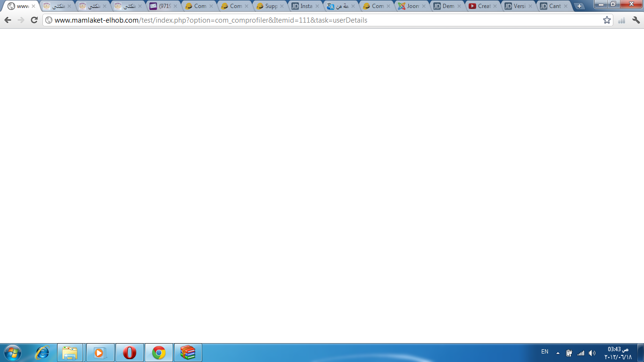Close the 'Dem' tab
Screen dimensions: 644x362
459,6
